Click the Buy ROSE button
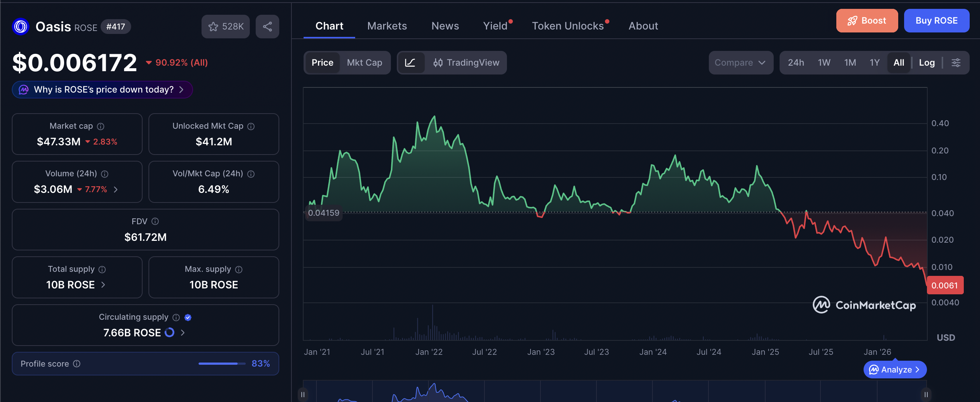 [x=937, y=21]
